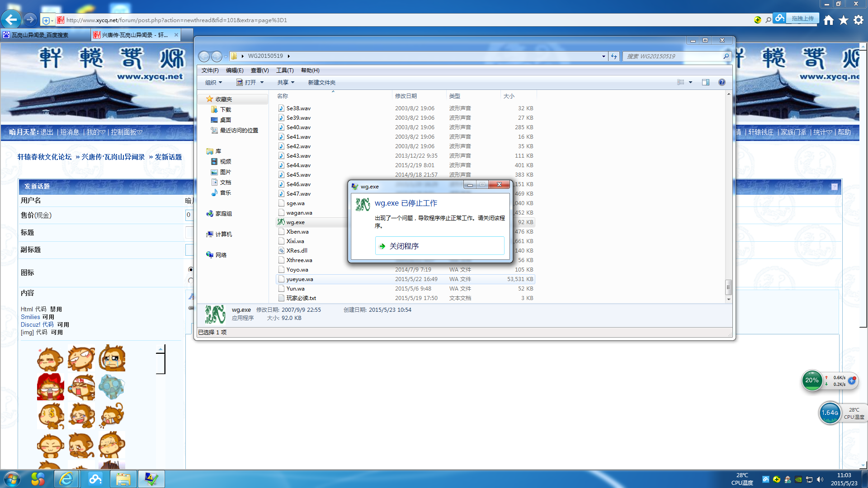
Task: Select the checked icon radio button
Action: [191, 270]
